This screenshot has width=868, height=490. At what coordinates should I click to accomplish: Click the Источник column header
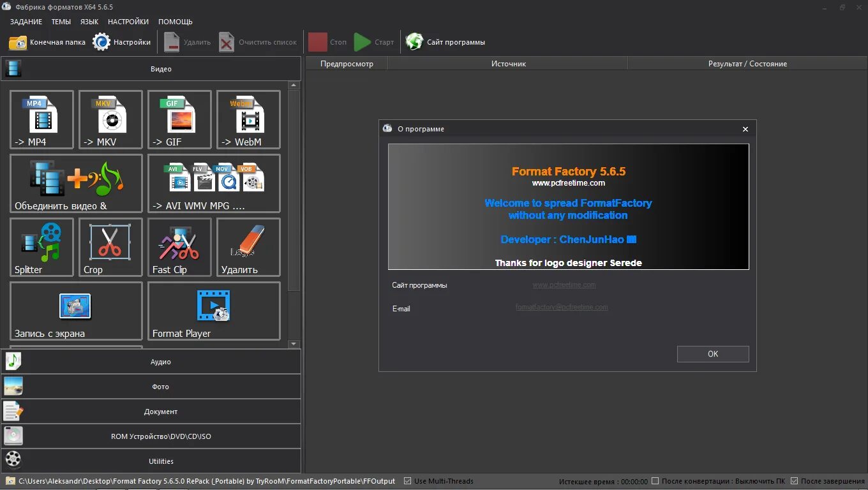(508, 64)
